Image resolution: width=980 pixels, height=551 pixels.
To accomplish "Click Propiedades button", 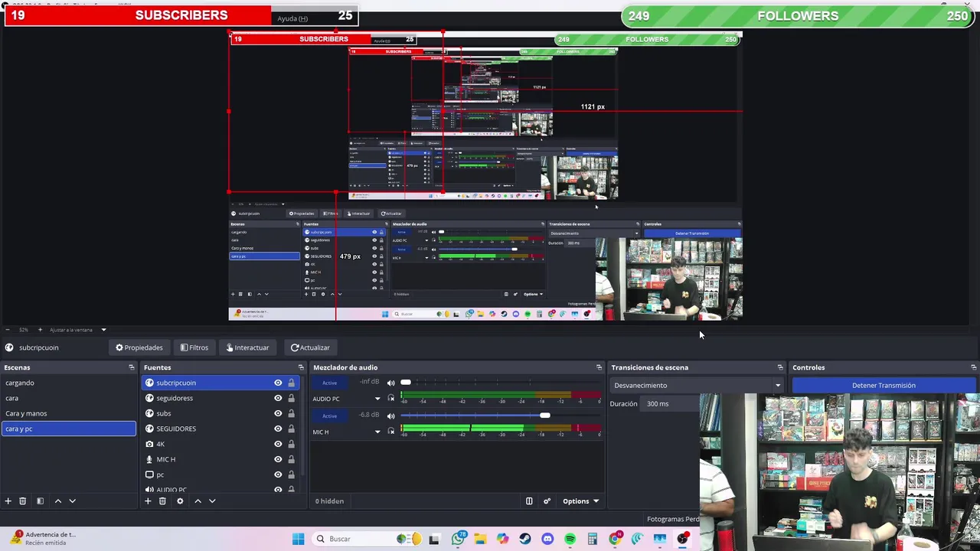I will tap(139, 347).
